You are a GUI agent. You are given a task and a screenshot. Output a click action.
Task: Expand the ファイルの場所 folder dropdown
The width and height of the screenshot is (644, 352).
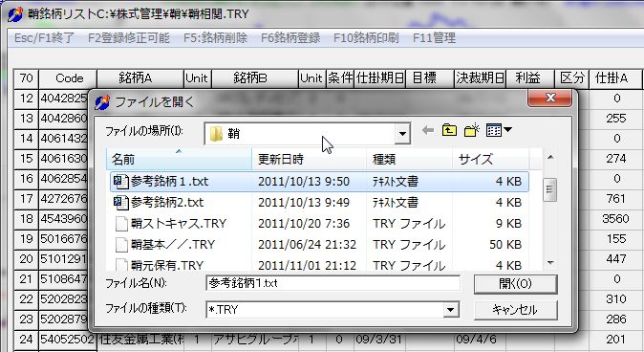402,134
